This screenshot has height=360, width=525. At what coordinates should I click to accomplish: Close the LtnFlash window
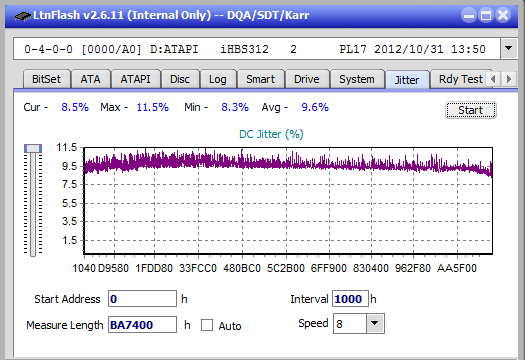pyautogui.click(x=503, y=15)
